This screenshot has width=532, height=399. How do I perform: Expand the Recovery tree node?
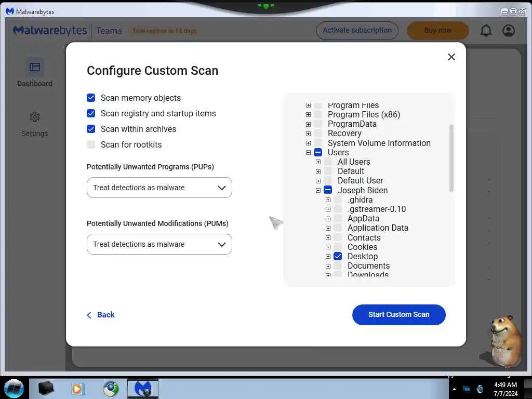click(x=308, y=134)
